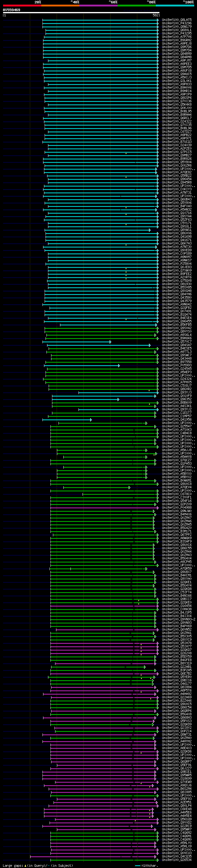197x868 pixels.
Task: Open hit UniRef100_P43295
Action: tap(177, 34)
